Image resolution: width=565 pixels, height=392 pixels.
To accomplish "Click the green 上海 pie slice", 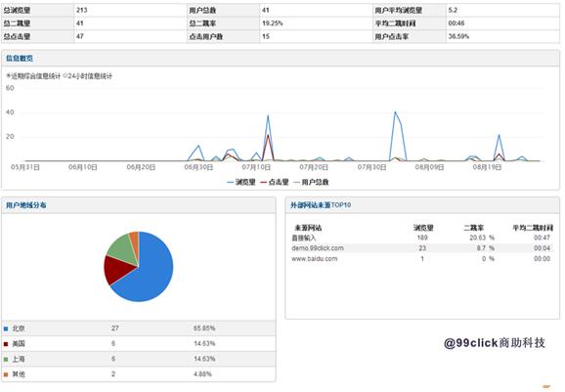I will 123,248.
